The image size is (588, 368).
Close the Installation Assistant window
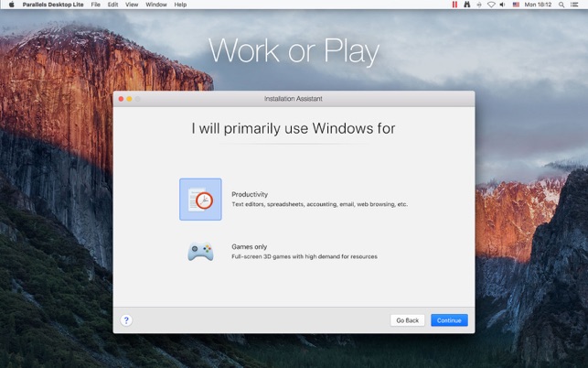pos(121,99)
